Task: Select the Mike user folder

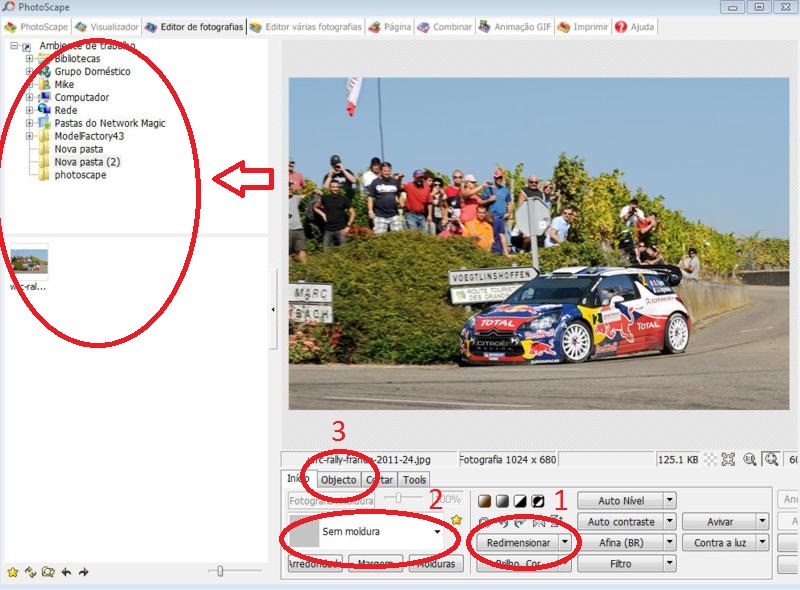Action: pos(64,84)
